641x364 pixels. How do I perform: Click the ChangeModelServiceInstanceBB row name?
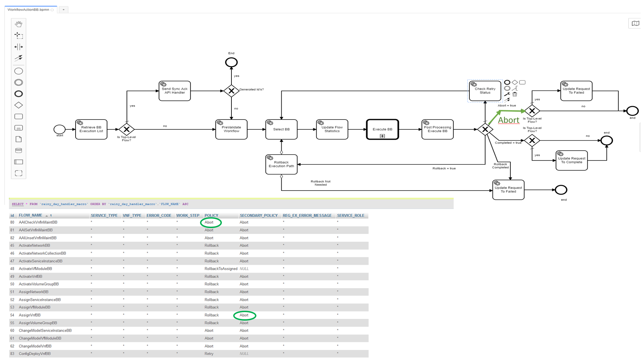click(x=45, y=331)
